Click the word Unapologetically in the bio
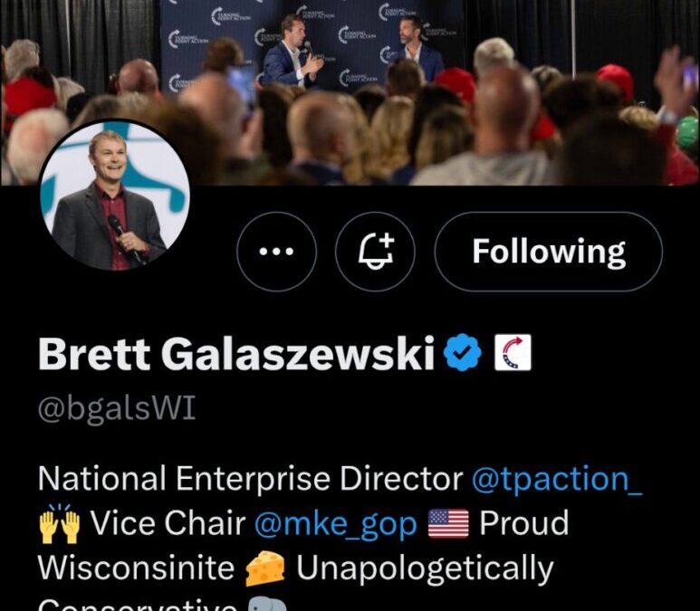Viewport: 700px width, 611px height. (425, 568)
